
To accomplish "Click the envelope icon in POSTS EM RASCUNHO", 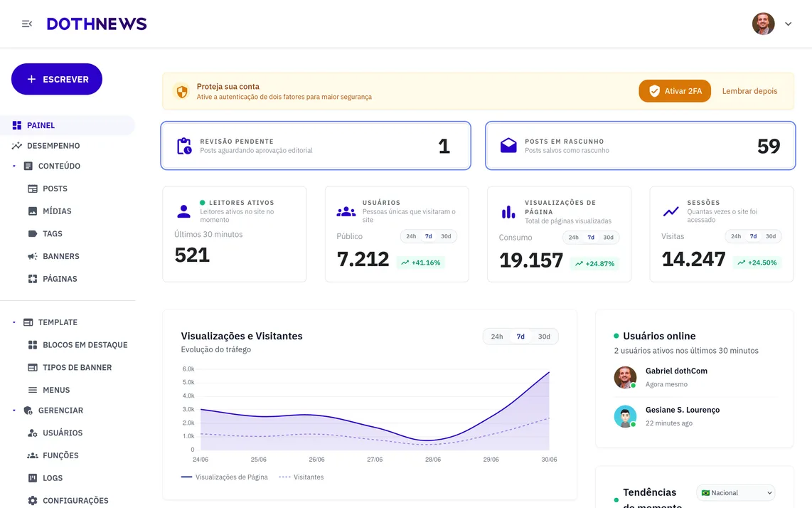I will 508,146.
